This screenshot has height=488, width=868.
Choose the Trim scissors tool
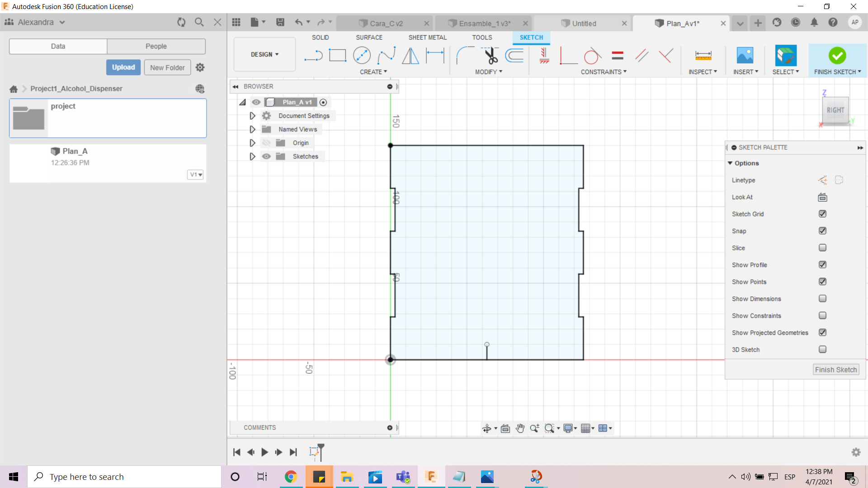click(x=491, y=56)
